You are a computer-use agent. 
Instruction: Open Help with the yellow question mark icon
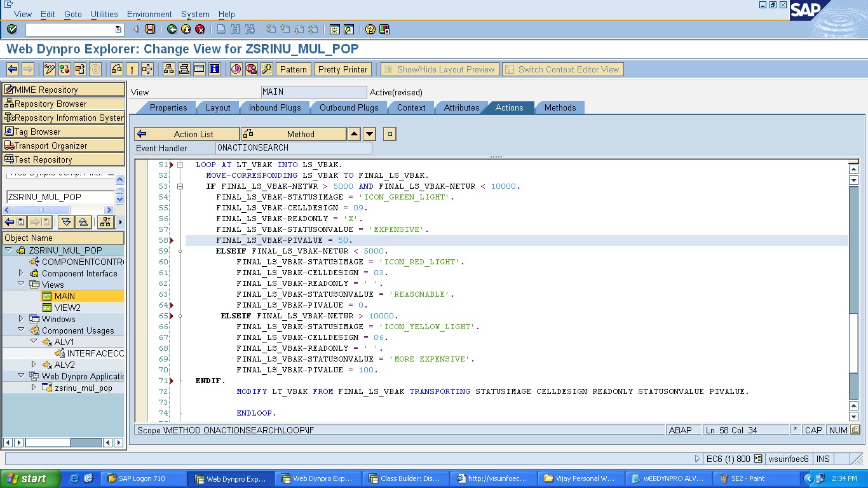point(370,29)
